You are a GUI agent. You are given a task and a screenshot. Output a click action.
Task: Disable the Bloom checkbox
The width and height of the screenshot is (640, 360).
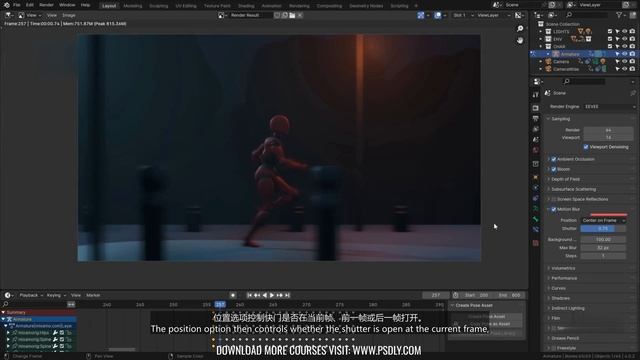[554, 169]
